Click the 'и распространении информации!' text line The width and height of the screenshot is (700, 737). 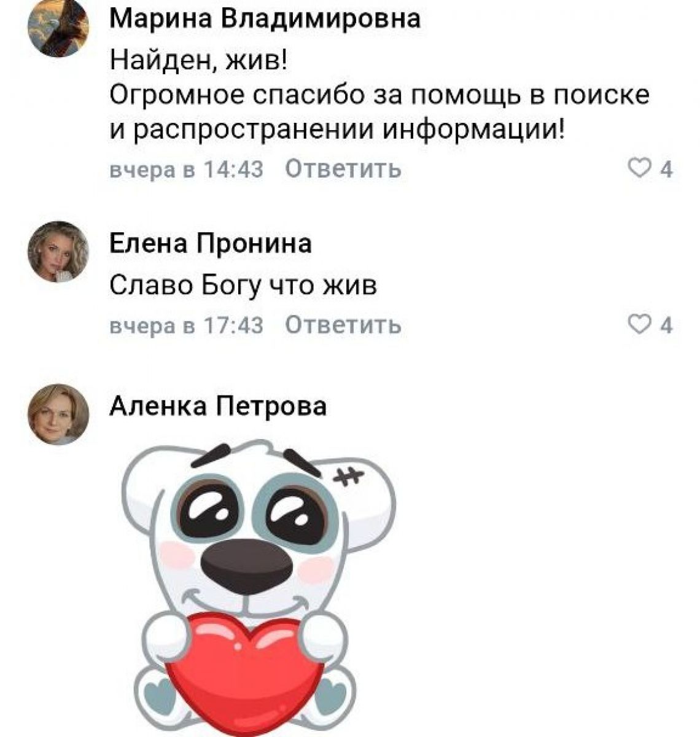(x=336, y=130)
